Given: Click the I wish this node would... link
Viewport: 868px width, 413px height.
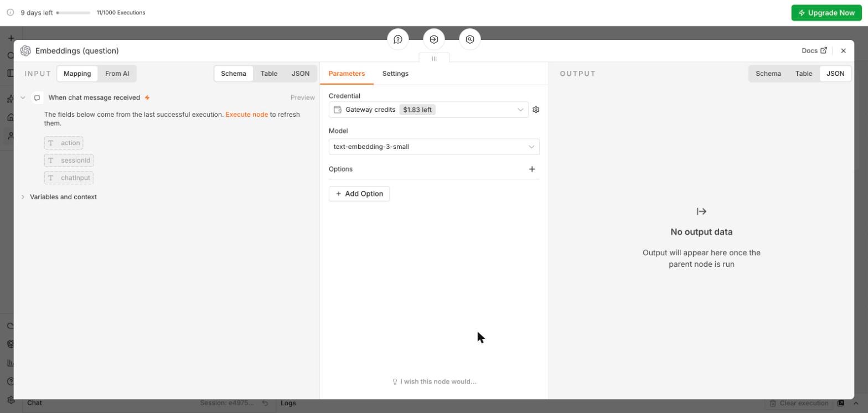Looking at the screenshot, I should tap(435, 381).
